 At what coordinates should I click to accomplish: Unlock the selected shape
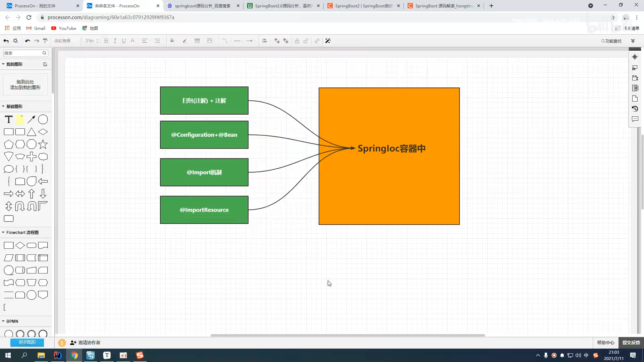pos(306,41)
